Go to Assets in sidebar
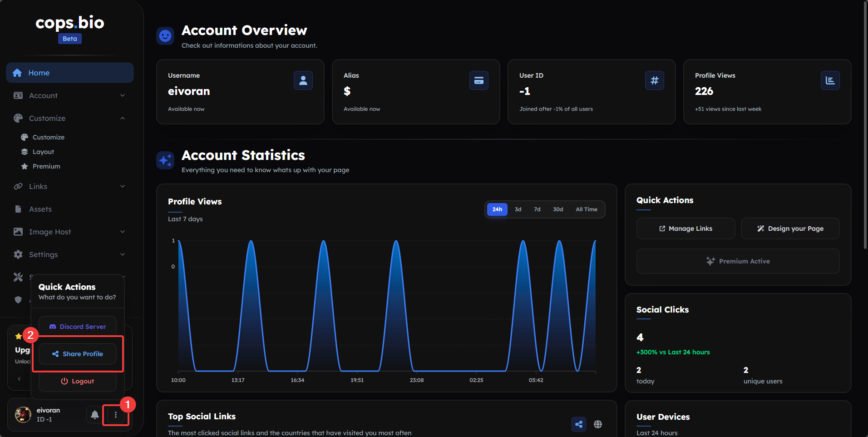The width and height of the screenshot is (868, 437). pos(40,209)
